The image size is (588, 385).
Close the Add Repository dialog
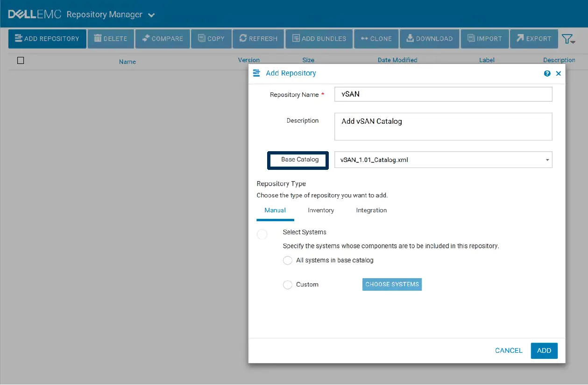click(559, 73)
